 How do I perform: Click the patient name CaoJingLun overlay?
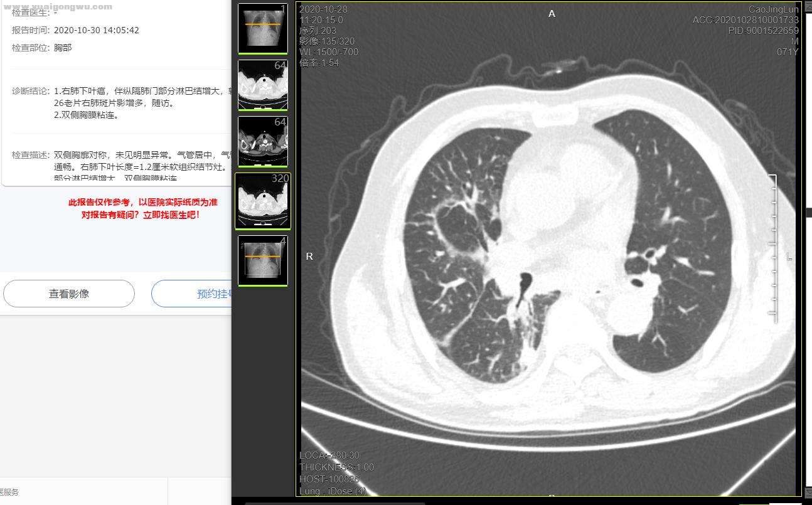point(774,9)
